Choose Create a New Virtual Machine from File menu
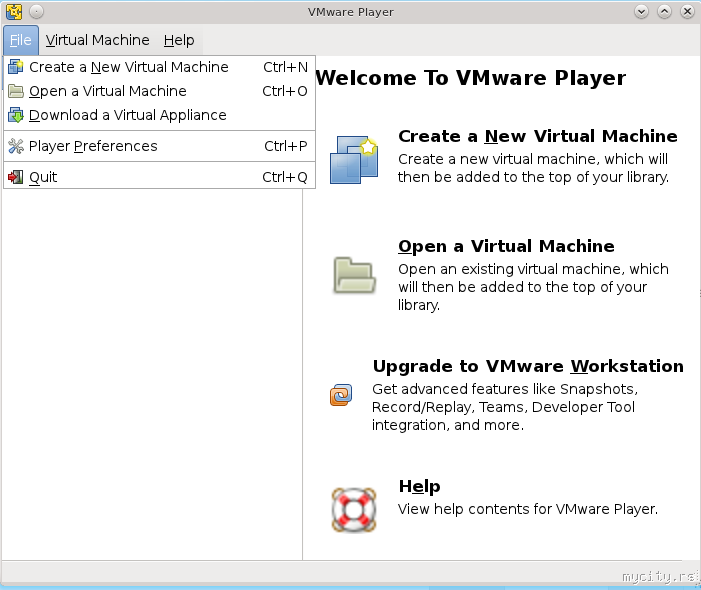The image size is (701, 590). tap(159, 67)
